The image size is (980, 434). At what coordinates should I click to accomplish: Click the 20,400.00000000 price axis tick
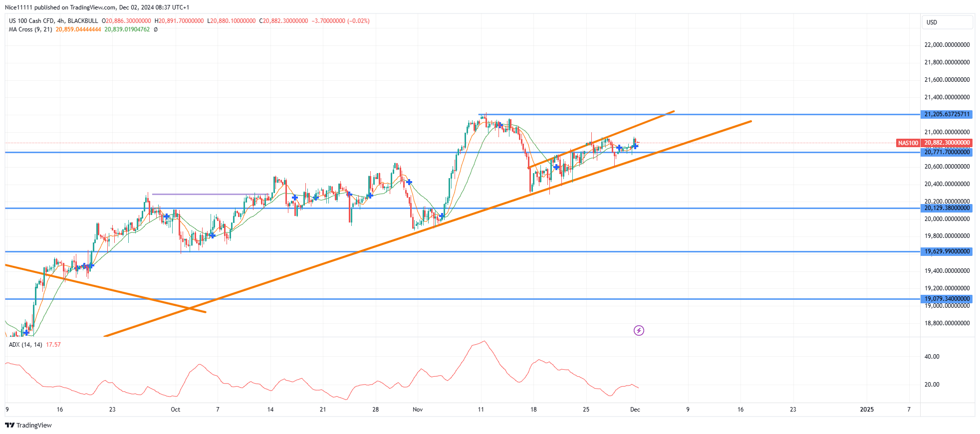[x=947, y=184]
